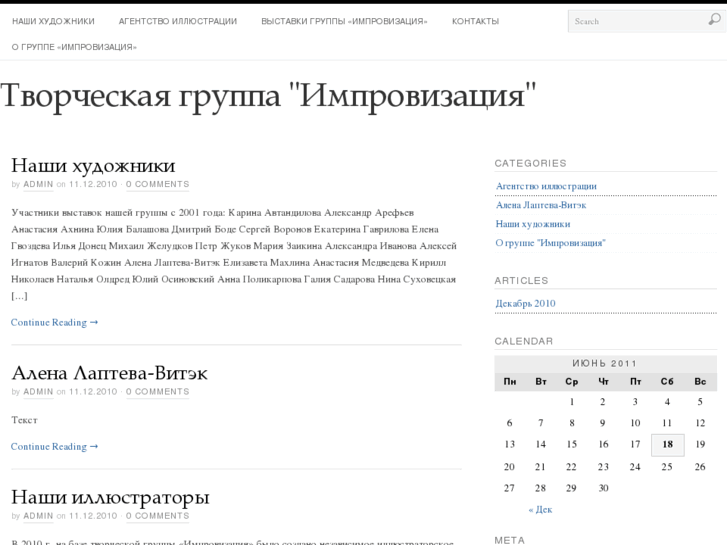Click the calendar caption «Июнь 2011»
Screen dimensions: 727x545
pos(605,363)
